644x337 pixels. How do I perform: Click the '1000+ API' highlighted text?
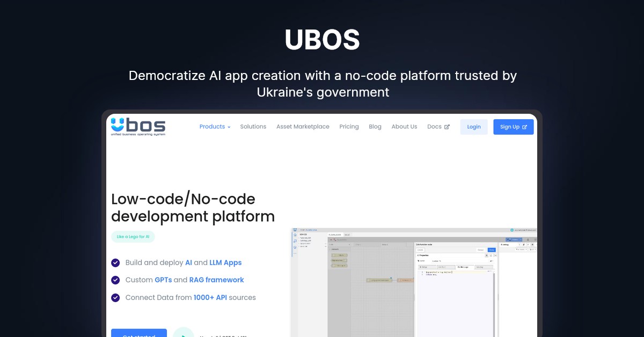210,297
